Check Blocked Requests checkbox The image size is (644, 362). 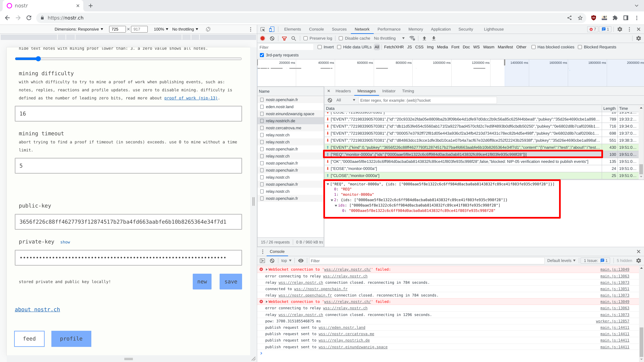(580, 47)
